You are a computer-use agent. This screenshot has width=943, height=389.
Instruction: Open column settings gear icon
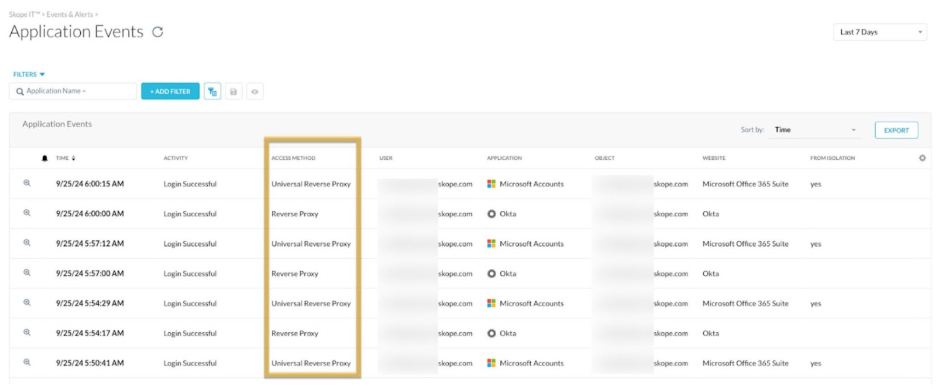click(922, 158)
